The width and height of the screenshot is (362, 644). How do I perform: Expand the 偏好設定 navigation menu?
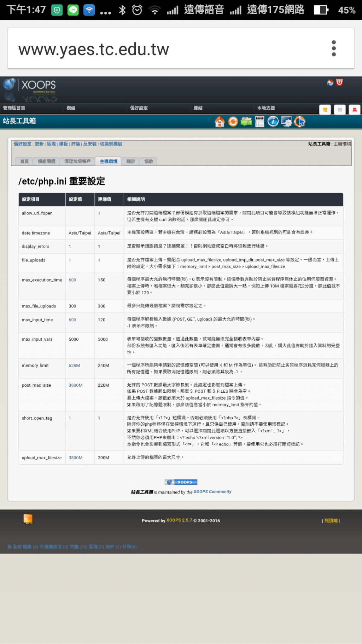pyautogui.click(x=139, y=108)
